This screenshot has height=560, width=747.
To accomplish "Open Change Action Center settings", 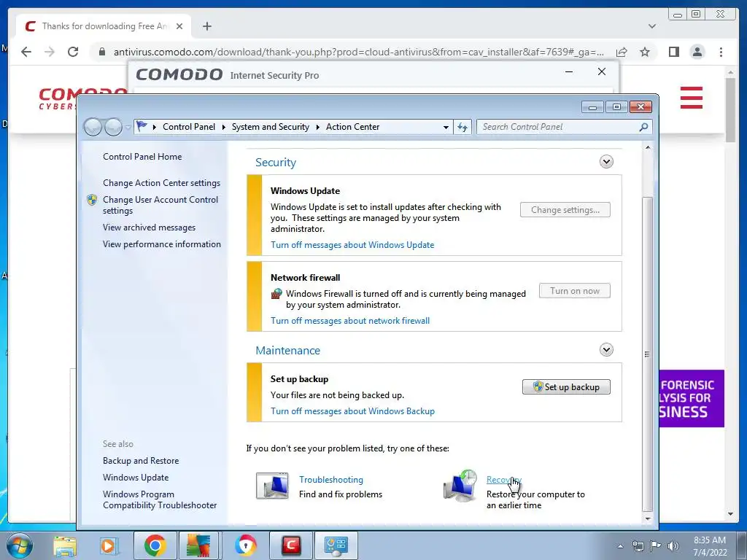I will [161, 183].
